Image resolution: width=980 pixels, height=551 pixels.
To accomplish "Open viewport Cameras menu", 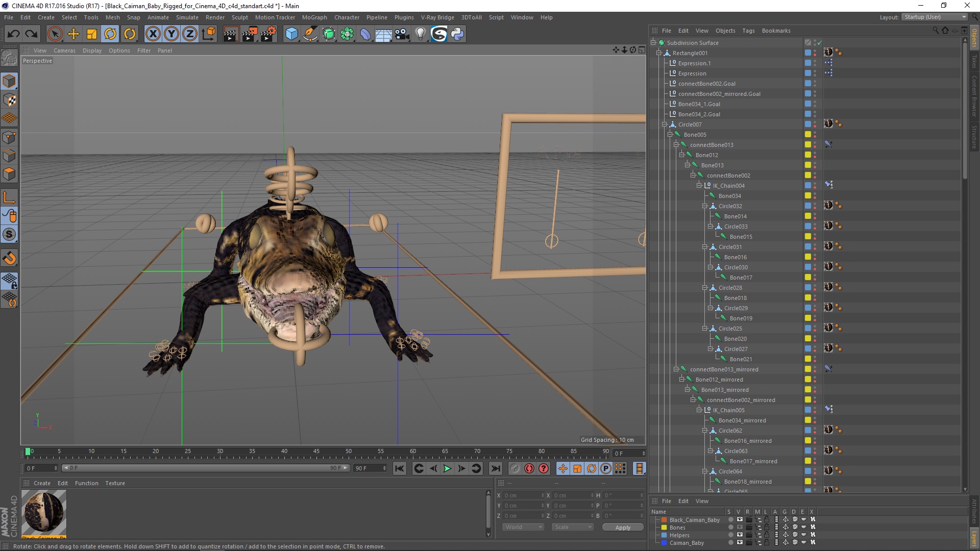I will coord(64,51).
